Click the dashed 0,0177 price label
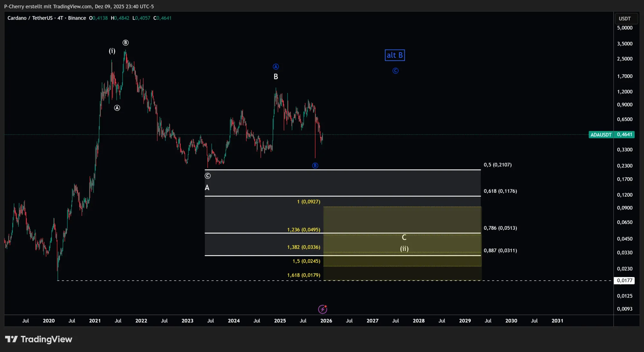Viewport: 644px width, 352px height. click(625, 280)
